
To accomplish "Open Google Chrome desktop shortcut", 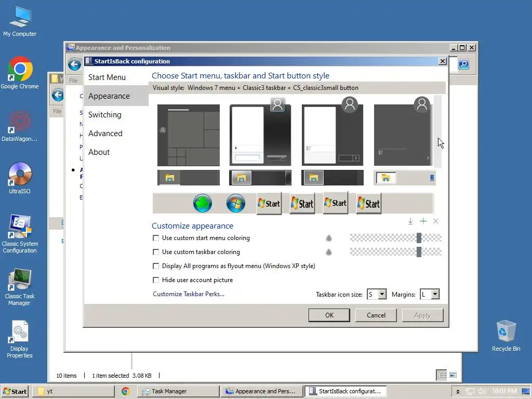I will coord(20,73).
